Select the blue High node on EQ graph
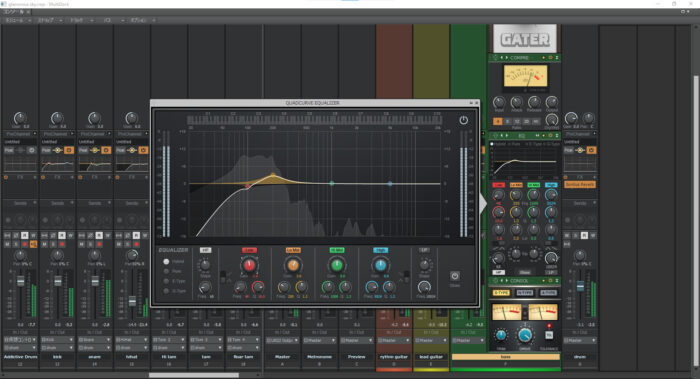This screenshot has width=700, height=379. click(x=390, y=183)
